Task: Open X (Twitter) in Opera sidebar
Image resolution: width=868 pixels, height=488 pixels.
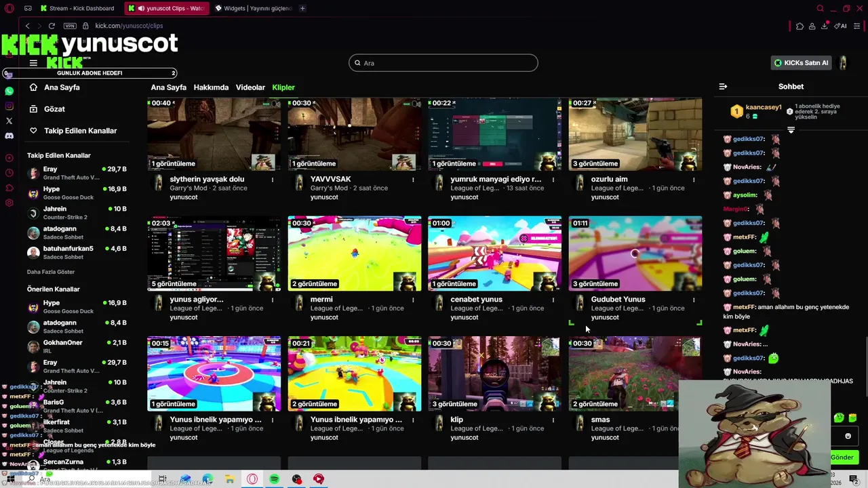Action: tap(9, 121)
